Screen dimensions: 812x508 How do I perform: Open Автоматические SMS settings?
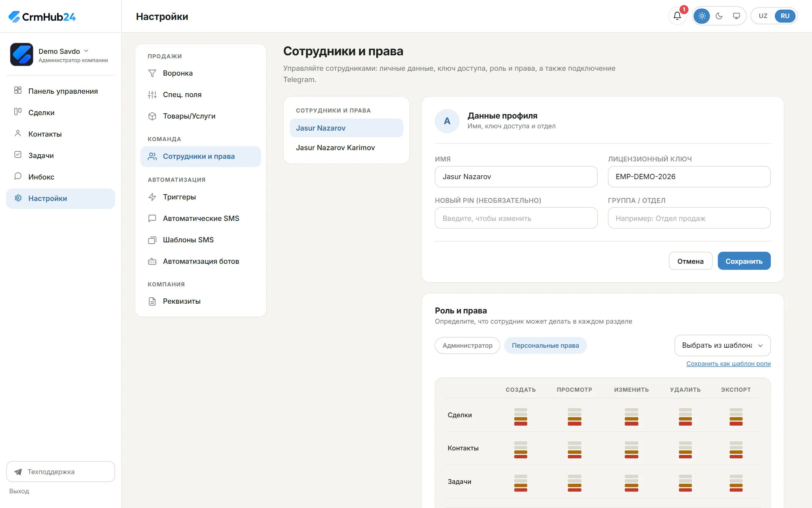tap(200, 218)
